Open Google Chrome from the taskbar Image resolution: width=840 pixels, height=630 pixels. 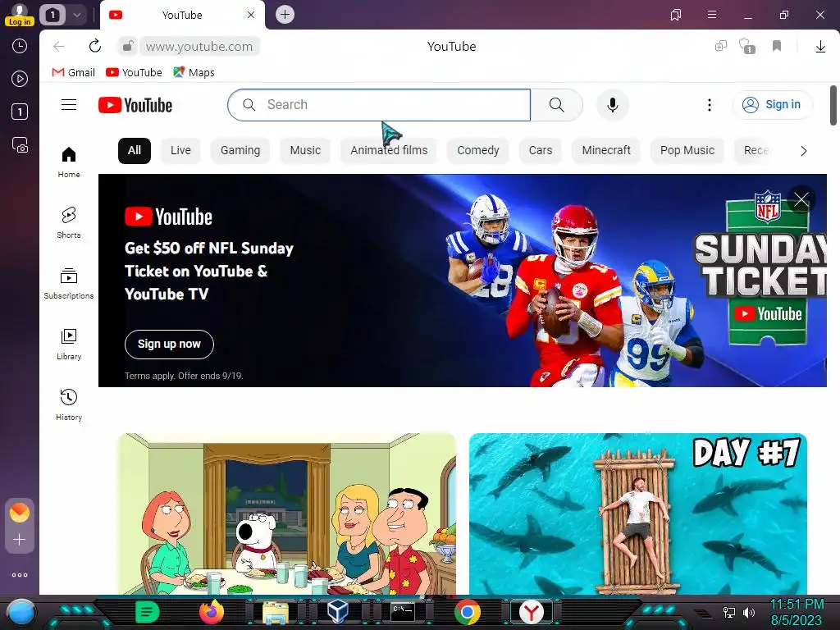coord(467,612)
